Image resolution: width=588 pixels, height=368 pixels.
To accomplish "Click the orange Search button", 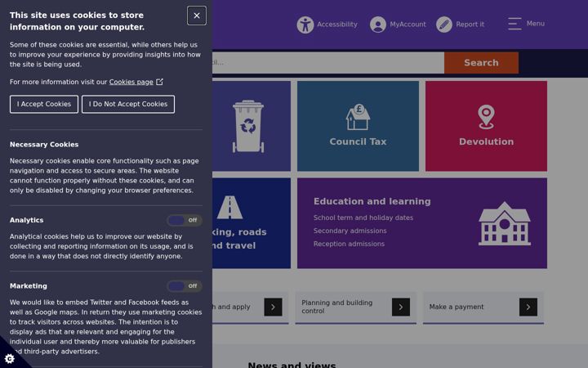I will (482, 63).
